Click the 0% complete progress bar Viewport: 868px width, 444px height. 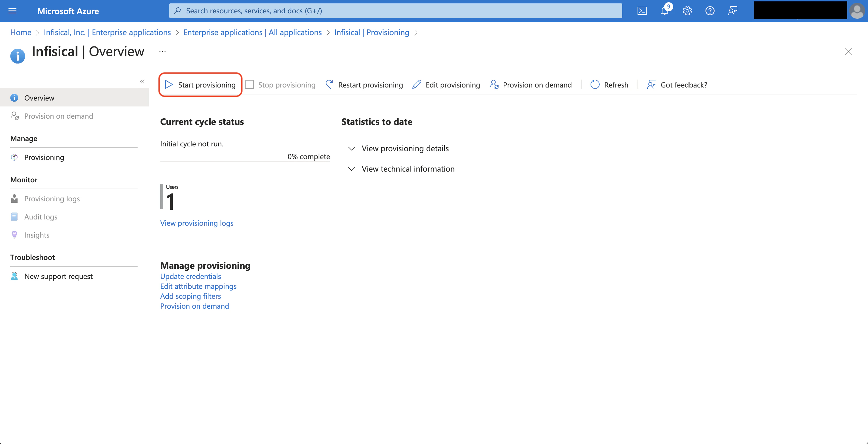click(x=245, y=161)
